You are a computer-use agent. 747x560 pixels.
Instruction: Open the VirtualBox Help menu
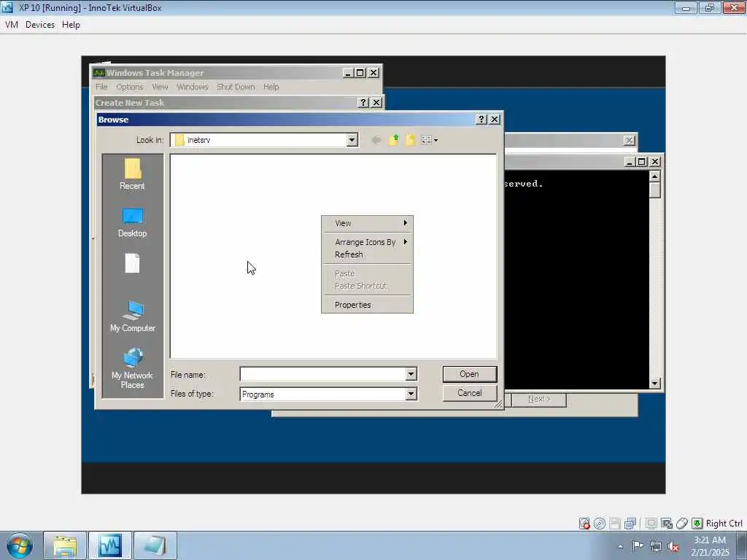point(71,25)
